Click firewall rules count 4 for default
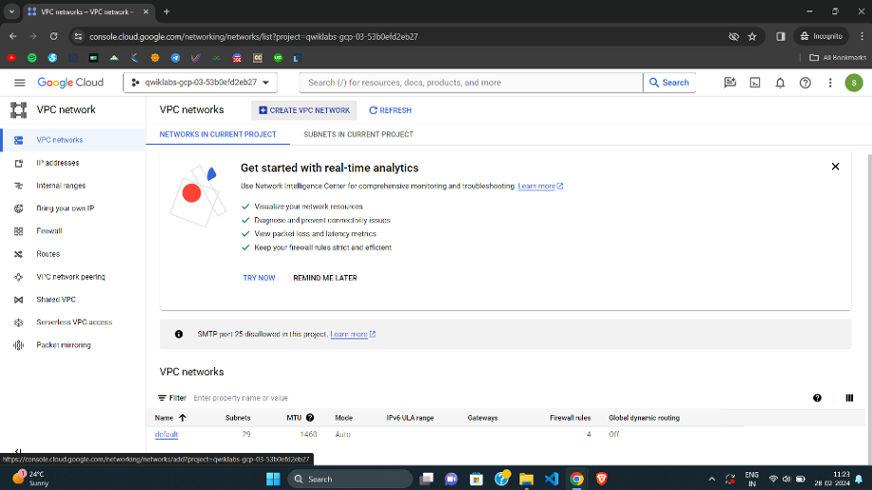The image size is (872, 490). click(588, 434)
